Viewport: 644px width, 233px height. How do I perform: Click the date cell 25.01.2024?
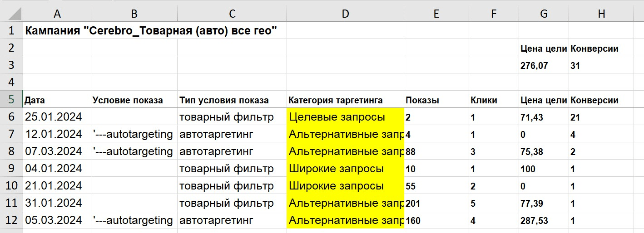53,117
